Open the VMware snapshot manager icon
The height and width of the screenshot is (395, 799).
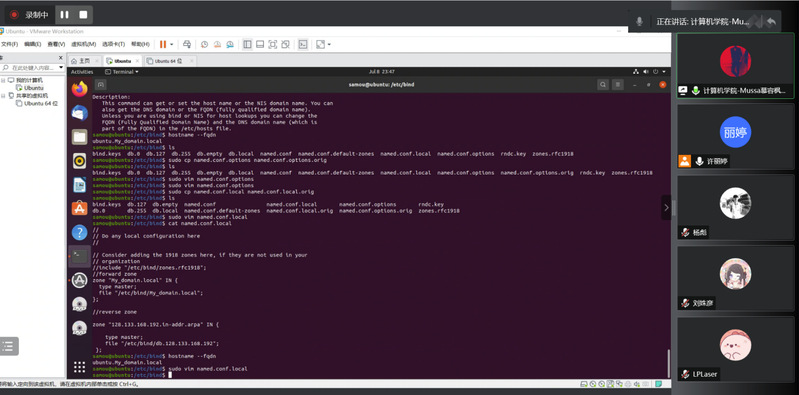[x=230, y=44]
